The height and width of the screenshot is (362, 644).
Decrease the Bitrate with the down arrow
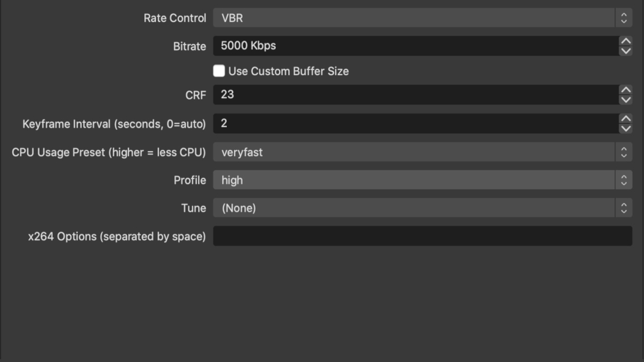pyautogui.click(x=626, y=50)
